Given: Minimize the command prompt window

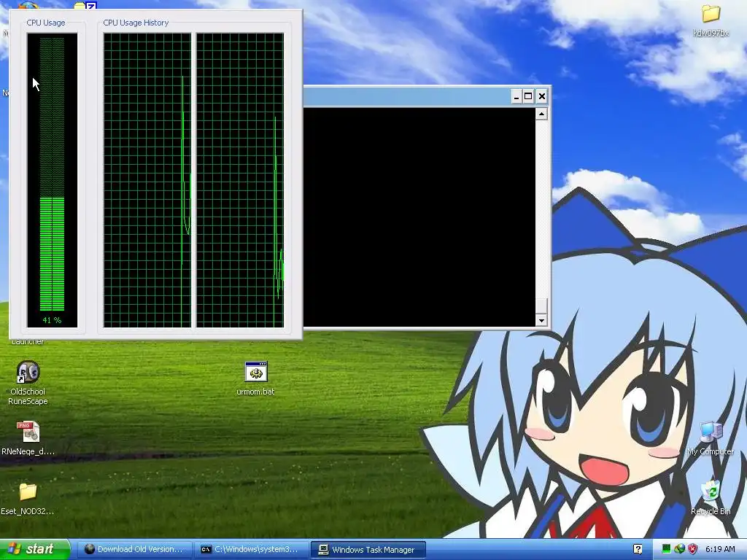Looking at the screenshot, I should (516, 97).
